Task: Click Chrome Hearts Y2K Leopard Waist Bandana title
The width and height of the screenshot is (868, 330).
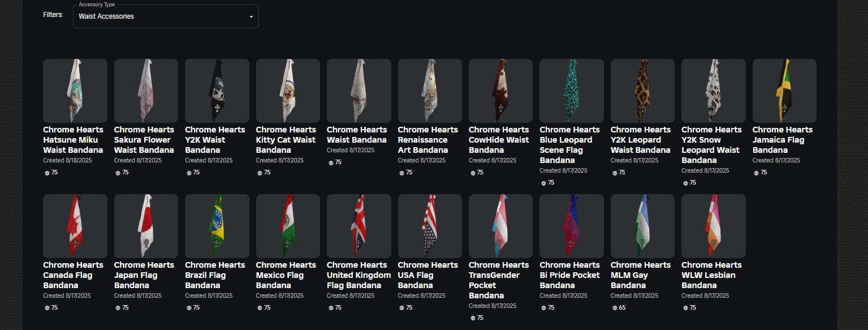Action: pyautogui.click(x=641, y=140)
